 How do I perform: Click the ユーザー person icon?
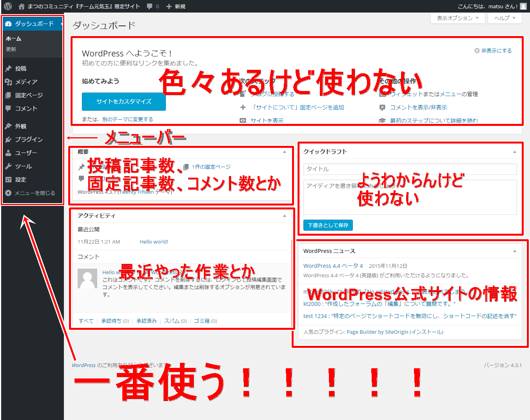pos(8,153)
